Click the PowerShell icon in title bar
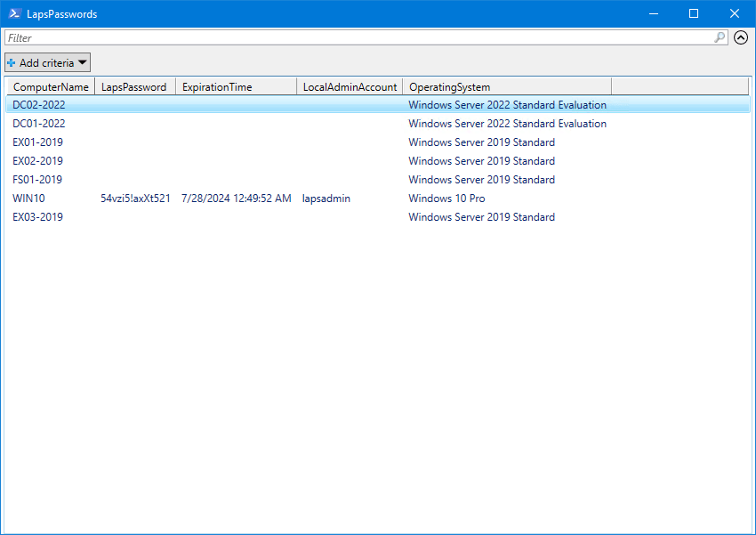756x535 pixels. [x=15, y=13]
